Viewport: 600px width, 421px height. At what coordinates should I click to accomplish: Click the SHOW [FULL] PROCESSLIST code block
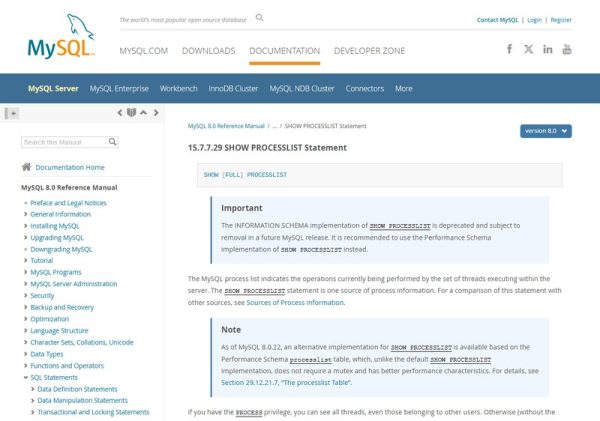coord(380,175)
